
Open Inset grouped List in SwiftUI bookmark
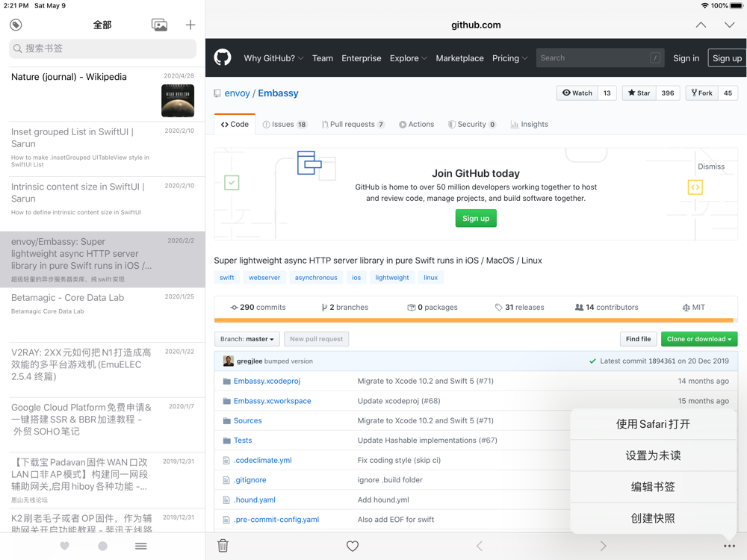(102, 149)
